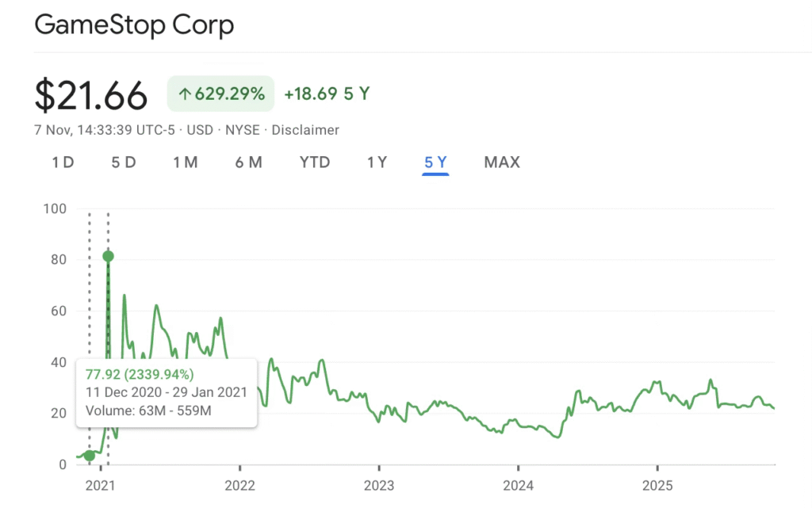Viewport: 812px width, 508px height.
Task: Show the MAX range chart
Action: (502, 162)
